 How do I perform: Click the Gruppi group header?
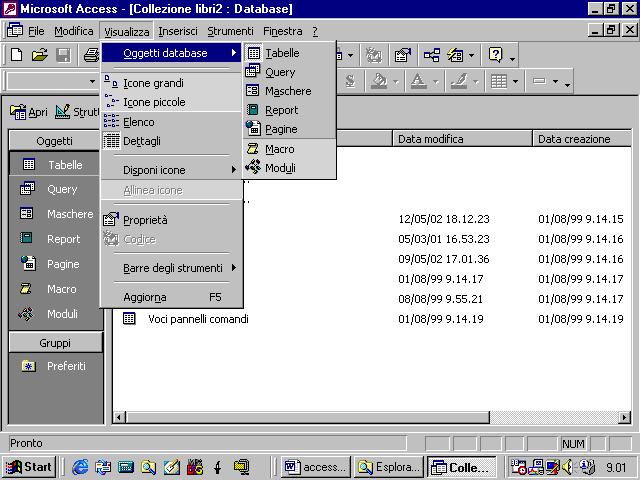55,343
